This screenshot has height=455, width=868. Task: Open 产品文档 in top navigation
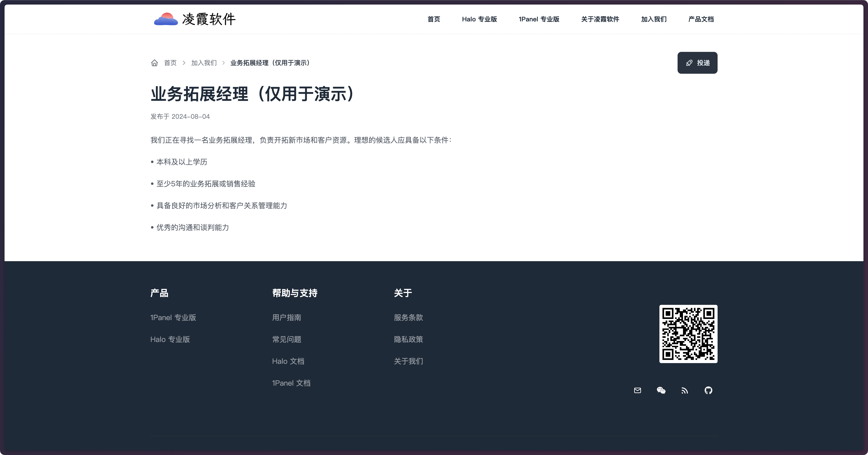pyautogui.click(x=701, y=19)
